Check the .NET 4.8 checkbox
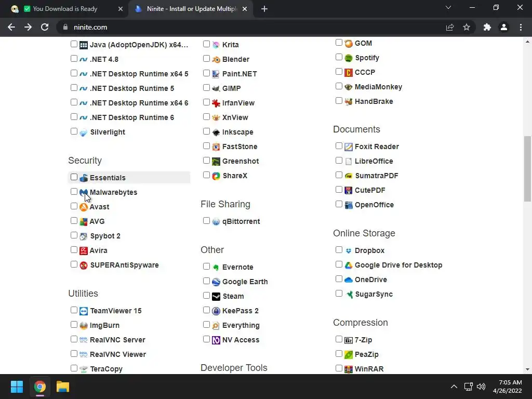Viewport: 532px width, 399px height. (74, 58)
